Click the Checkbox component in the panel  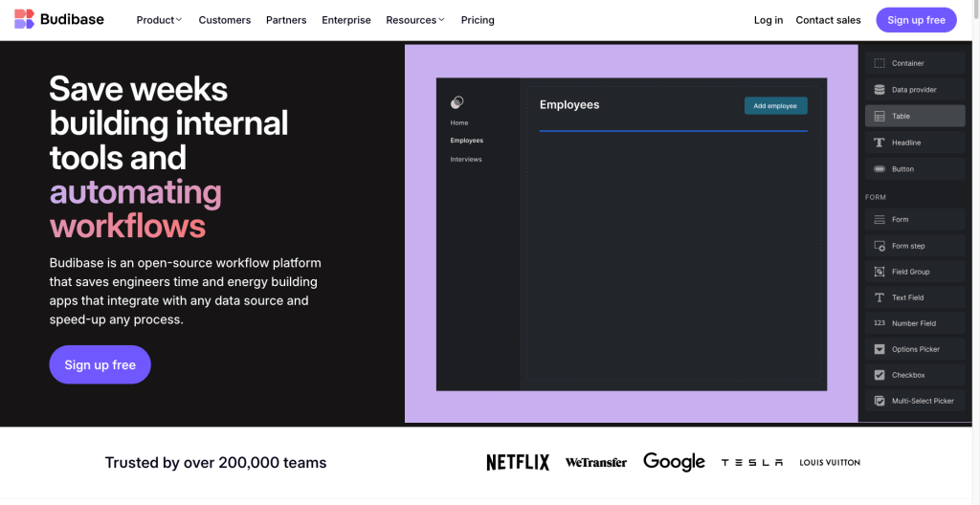tap(915, 375)
